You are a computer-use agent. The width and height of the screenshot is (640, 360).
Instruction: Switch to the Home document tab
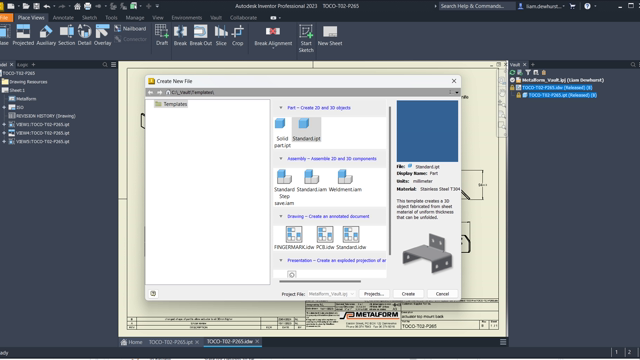pyautogui.click(x=131, y=342)
